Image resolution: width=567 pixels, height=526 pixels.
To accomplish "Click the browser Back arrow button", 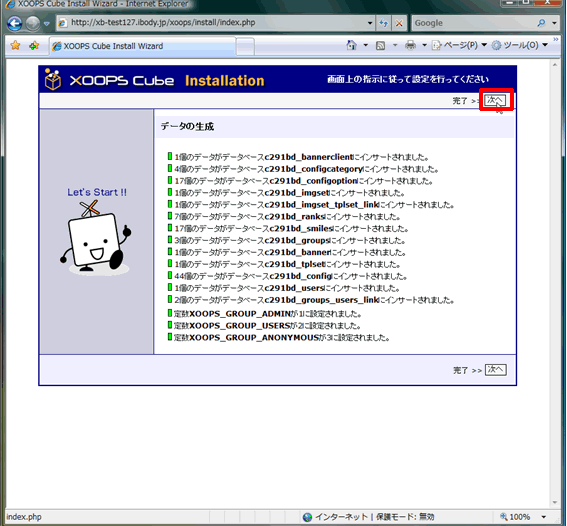I will [x=15, y=24].
